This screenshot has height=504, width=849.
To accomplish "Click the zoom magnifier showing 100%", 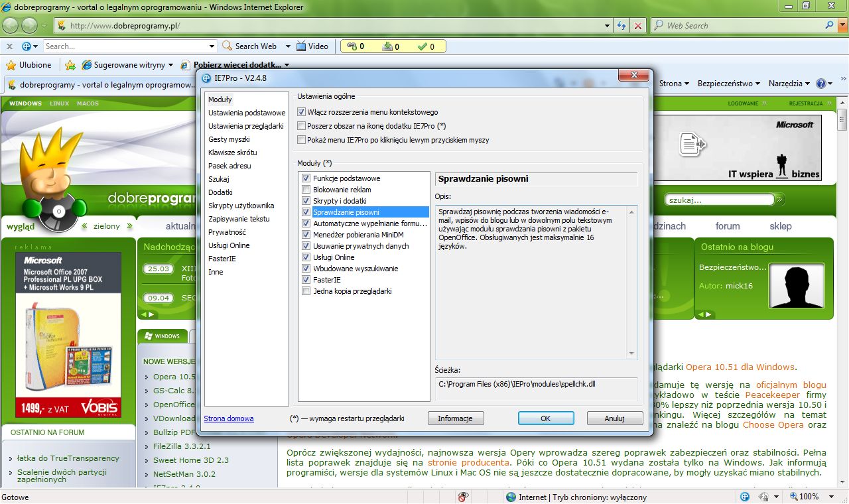I will click(x=793, y=497).
